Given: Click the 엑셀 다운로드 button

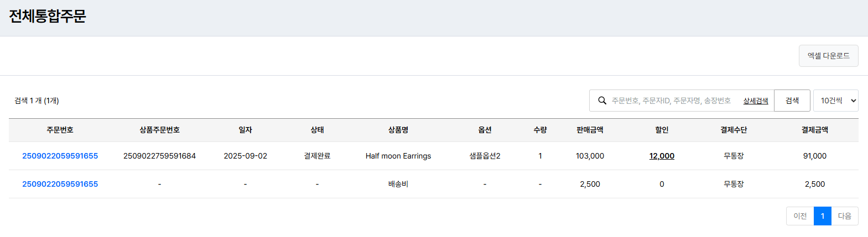Looking at the screenshot, I should tap(828, 56).
